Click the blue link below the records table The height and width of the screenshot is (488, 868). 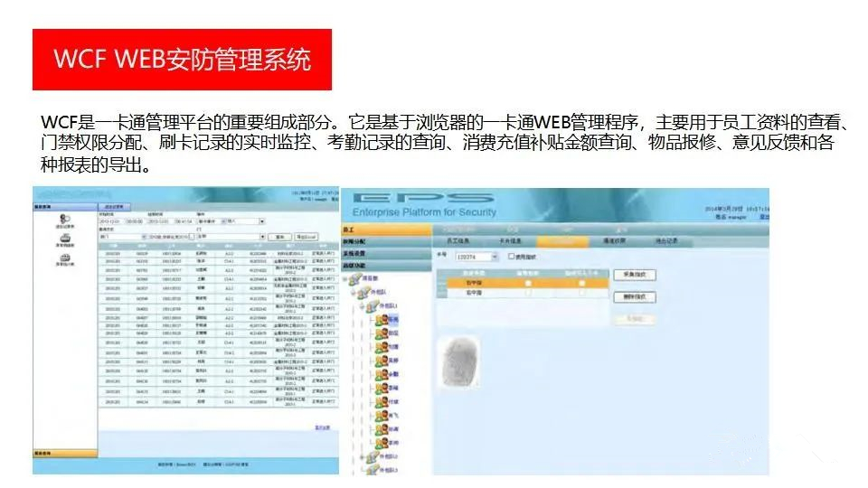pos(322,427)
